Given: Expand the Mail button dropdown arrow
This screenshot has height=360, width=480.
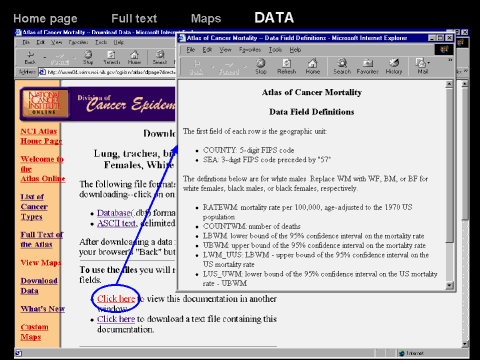Looking at the screenshot, I should point(429,63).
